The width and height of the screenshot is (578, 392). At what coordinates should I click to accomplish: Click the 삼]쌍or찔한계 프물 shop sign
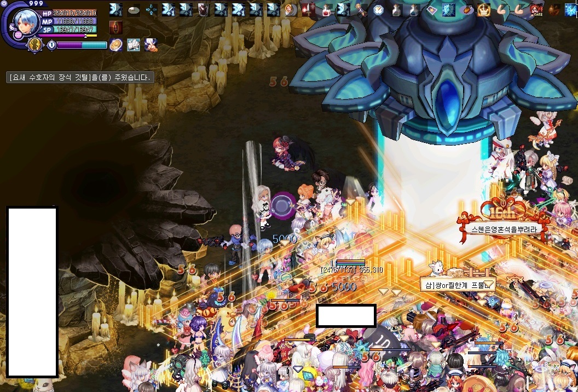[x=458, y=285]
